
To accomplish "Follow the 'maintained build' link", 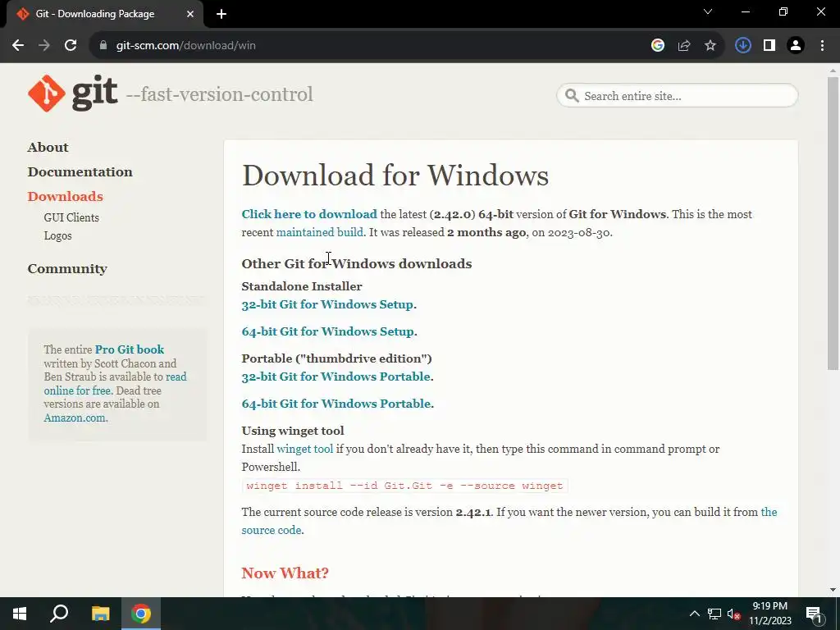I will coord(319,232).
